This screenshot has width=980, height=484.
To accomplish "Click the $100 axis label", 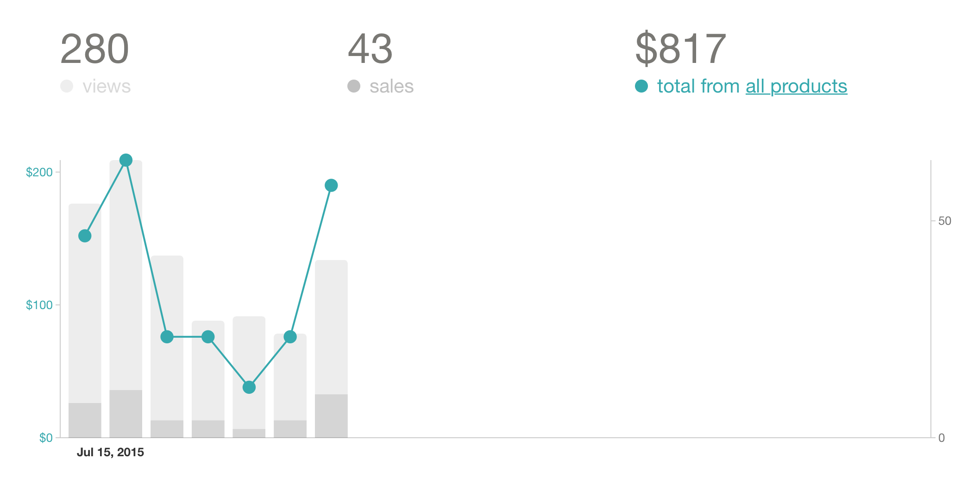I will click(39, 305).
